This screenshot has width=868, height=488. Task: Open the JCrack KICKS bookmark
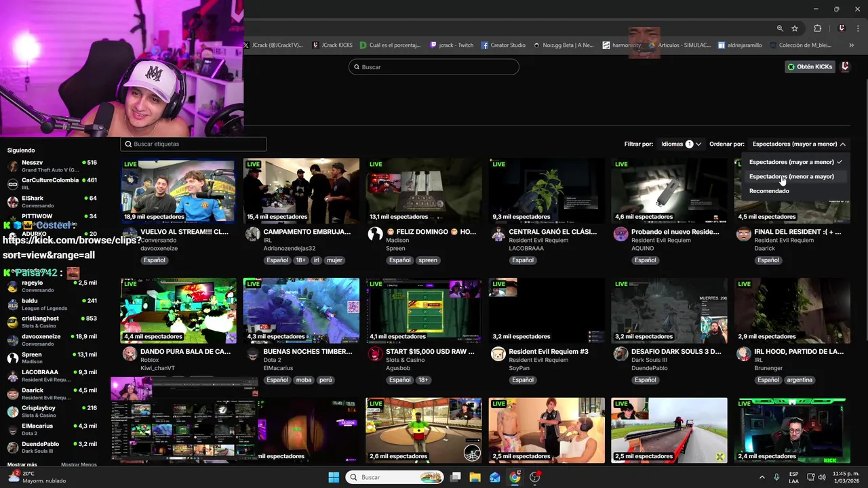(332, 45)
